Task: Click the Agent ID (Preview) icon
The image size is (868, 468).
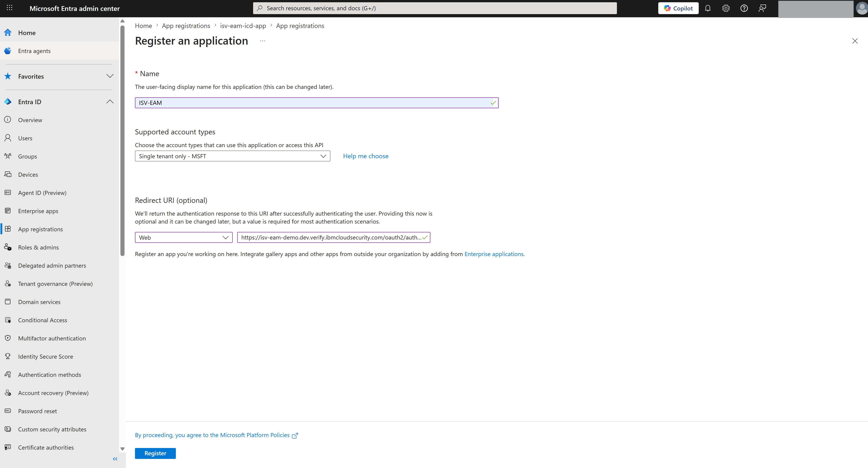Action: click(x=8, y=193)
